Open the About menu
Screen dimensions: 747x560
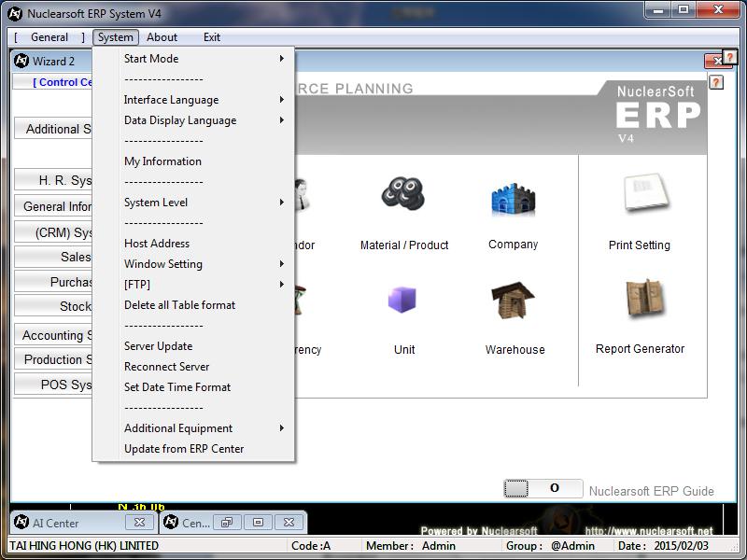(162, 37)
